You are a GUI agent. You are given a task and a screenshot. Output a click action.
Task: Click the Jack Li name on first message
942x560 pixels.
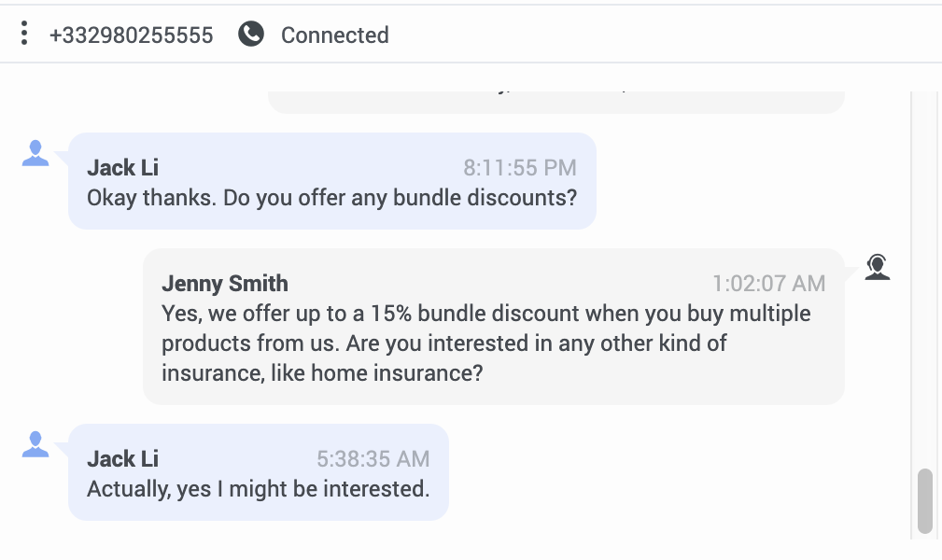122,168
